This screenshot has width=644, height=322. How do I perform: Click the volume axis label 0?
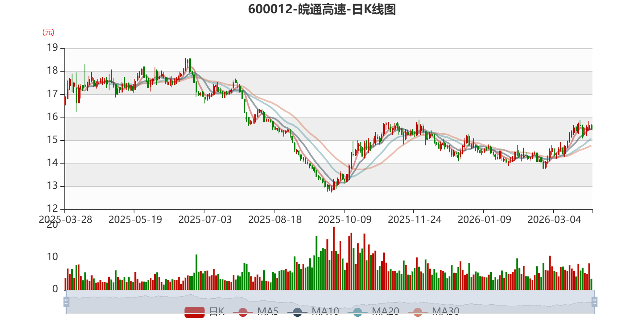[x=55, y=289]
